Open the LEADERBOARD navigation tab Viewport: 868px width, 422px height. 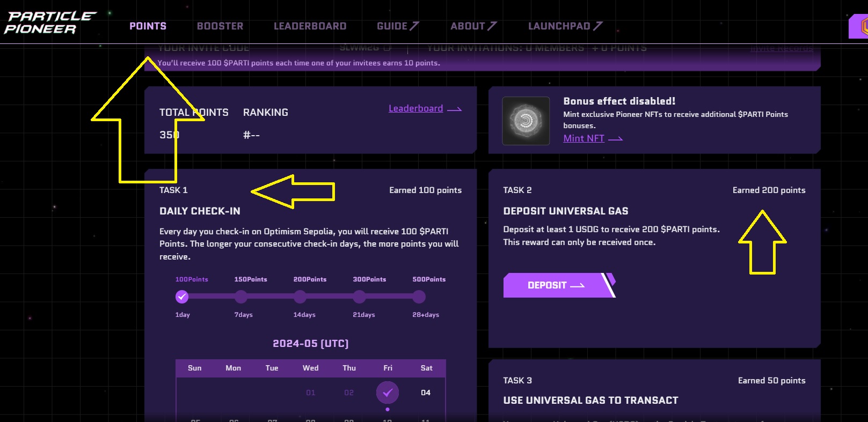coord(310,26)
